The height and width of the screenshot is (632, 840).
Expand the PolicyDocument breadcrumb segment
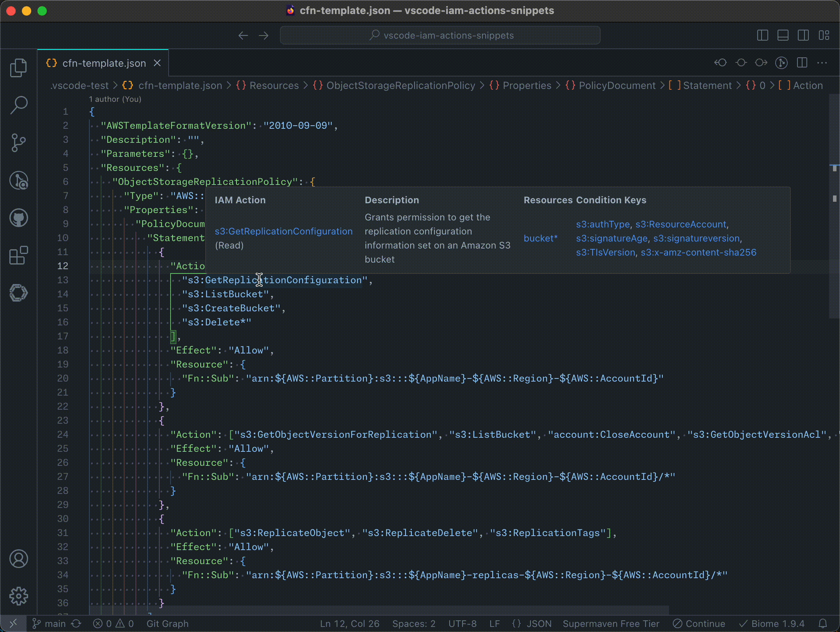617,85
